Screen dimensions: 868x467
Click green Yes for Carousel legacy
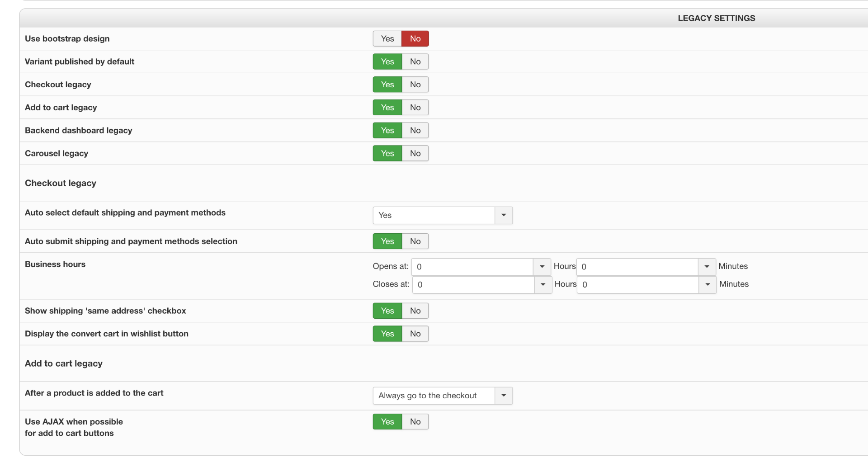click(387, 154)
